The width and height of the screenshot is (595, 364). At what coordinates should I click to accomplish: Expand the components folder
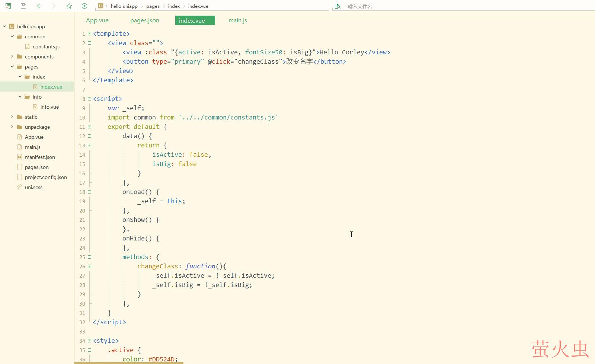[12, 57]
